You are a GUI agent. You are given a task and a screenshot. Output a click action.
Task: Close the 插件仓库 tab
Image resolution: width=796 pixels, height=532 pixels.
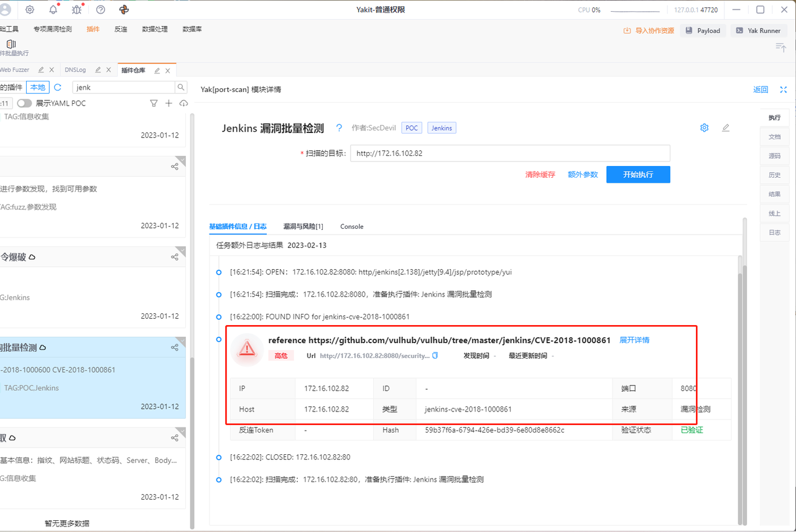167,71
